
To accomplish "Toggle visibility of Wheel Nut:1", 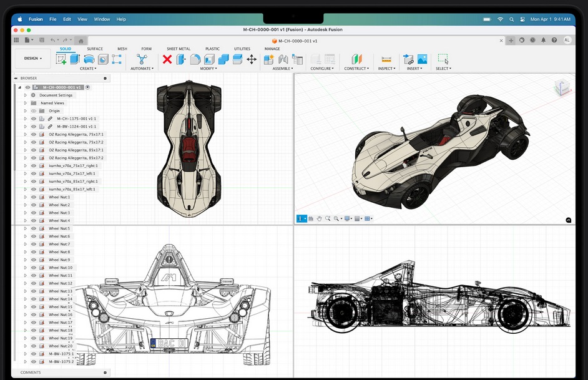I will pyautogui.click(x=33, y=197).
